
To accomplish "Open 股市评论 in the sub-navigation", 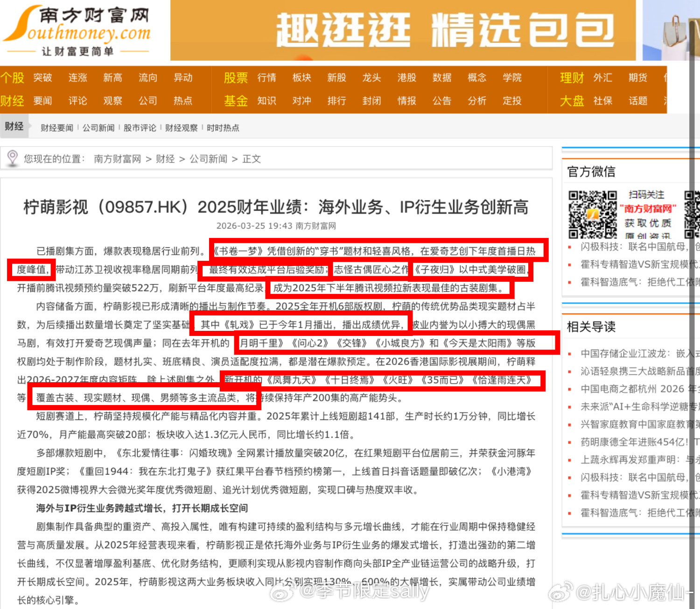I will point(140,127).
